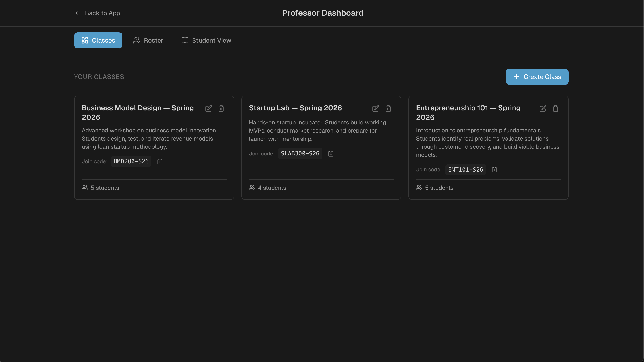Image resolution: width=644 pixels, height=362 pixels.
Task: Delete Entrepreneurship 101 with its trash icon
Action: (x=555, y=108)
